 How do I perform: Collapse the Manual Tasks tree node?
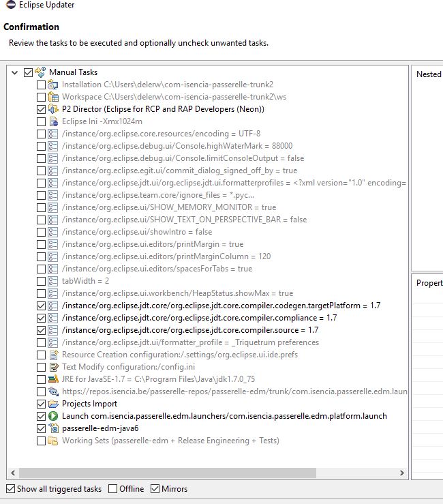14,73
